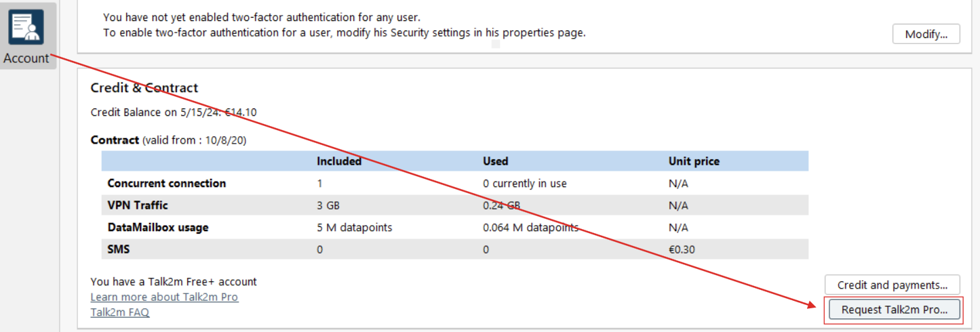
Task: Click the Used column header
Action: 495,161
